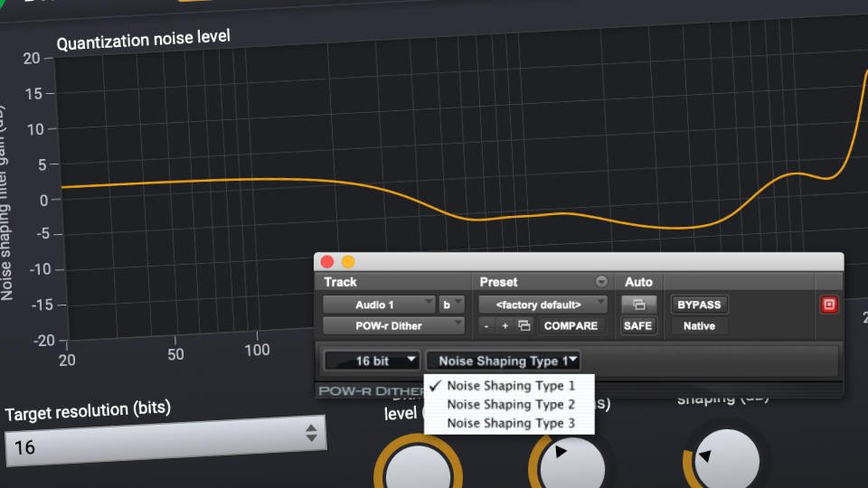Viewport: 868px width, 488px height.
Task: Close the POW-r Dither plug-in window
Action: point(327,262)
